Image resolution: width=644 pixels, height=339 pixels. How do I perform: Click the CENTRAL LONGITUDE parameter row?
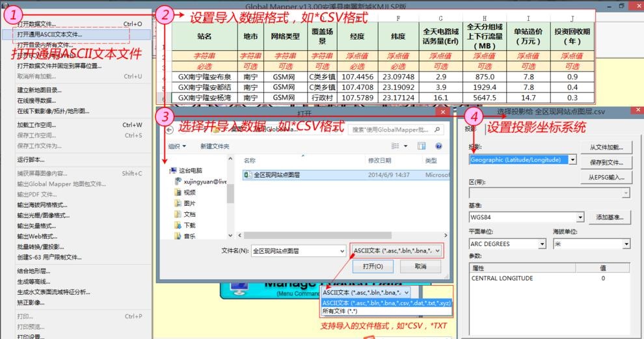(x=549, y=278)
